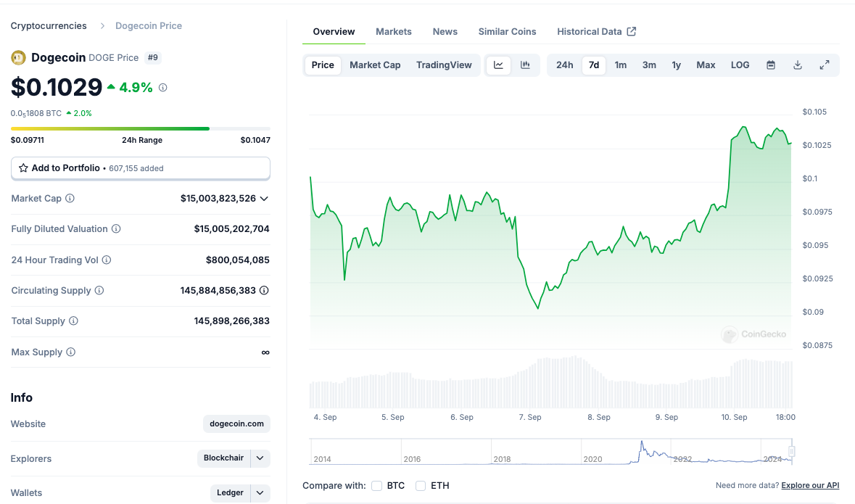855x504 pixels.
Task: Click the #9 rank badge
Action: point(153,58)
